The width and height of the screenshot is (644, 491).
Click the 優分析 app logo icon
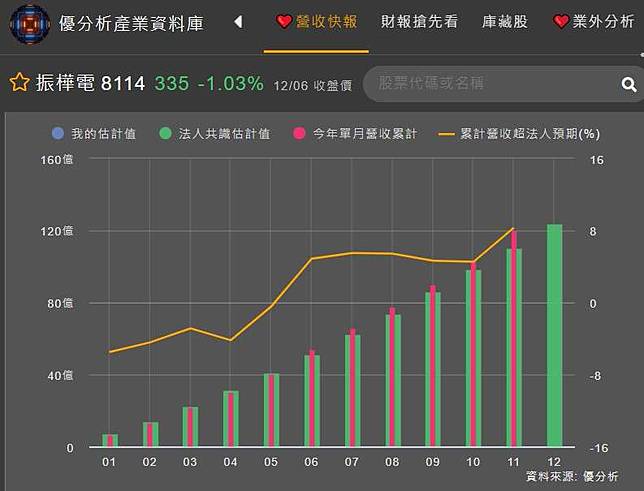coord(29,23)
